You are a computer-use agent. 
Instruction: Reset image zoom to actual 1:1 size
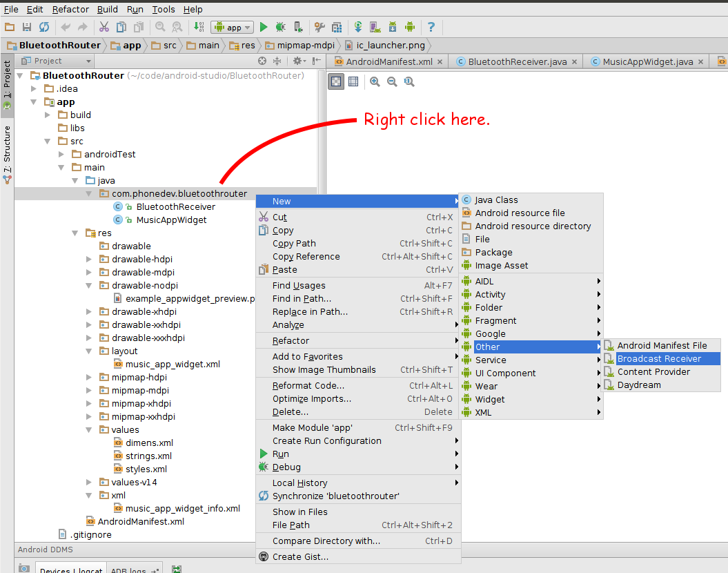pos(409,81)
